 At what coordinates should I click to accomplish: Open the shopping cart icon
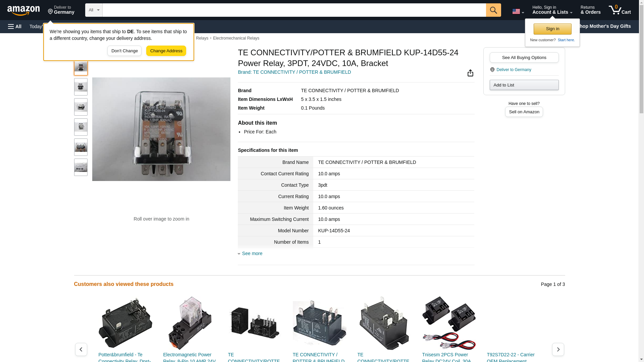point(620,10)
